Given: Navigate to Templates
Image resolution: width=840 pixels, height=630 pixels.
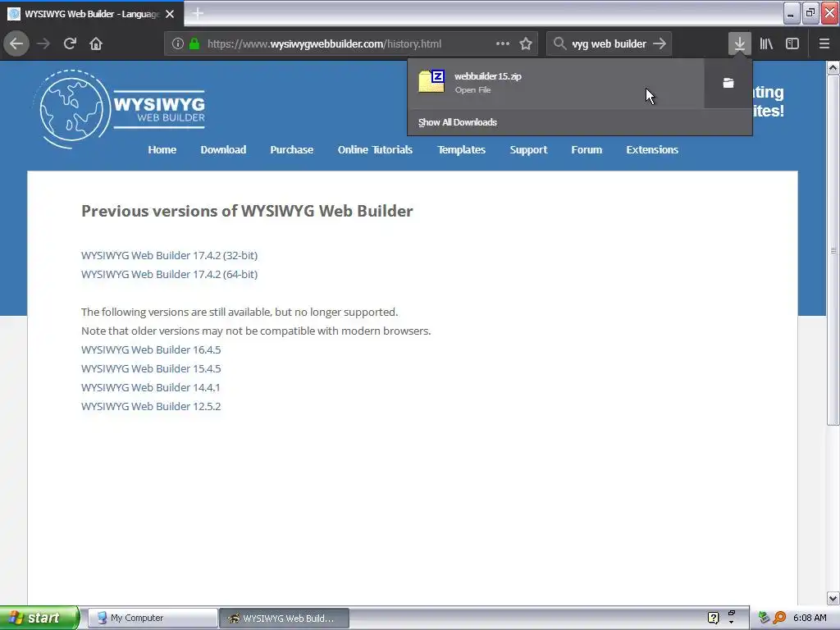Looking at the screenshot, I should [x=461, y=150].
